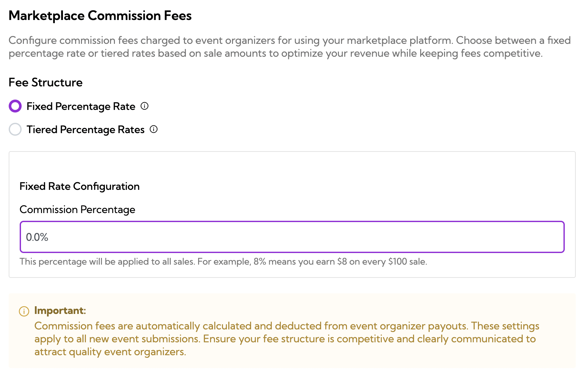
Task: Click the Marketplace Commission Fees title
Action: (100, 15)
